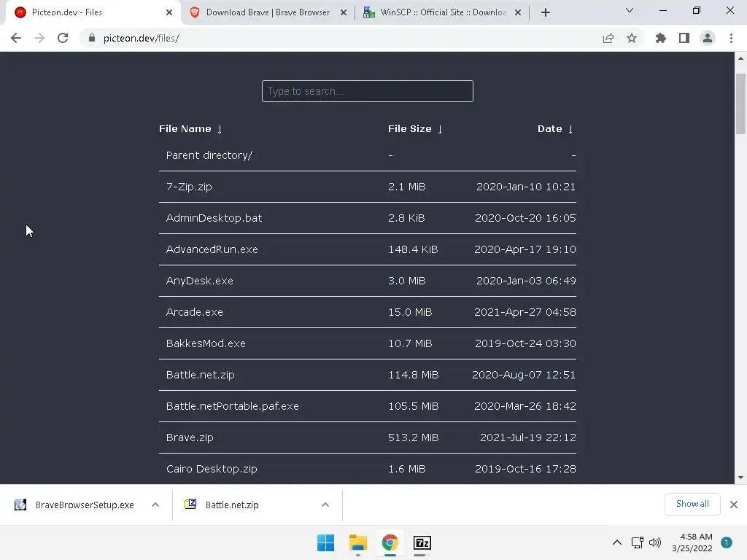Open the Windows Start menu
This screenshot has height=560, width=747.
[326, 542]
